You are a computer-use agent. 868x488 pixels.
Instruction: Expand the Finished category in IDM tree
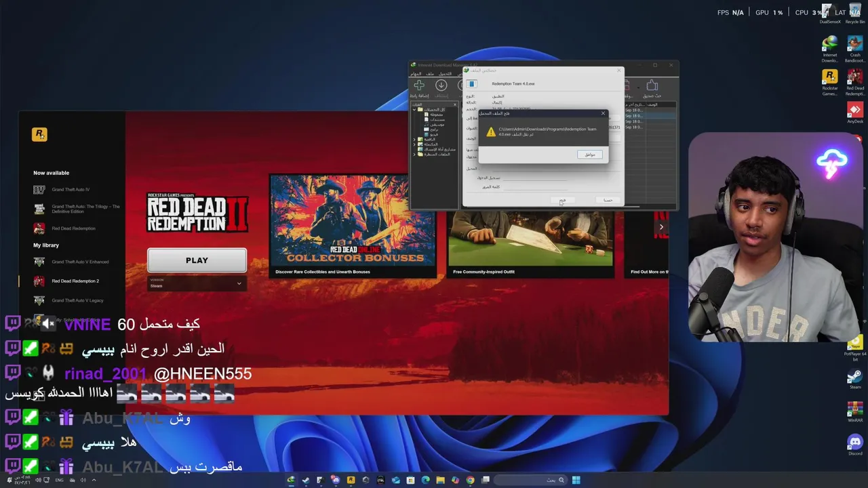(x=414, y=144)
